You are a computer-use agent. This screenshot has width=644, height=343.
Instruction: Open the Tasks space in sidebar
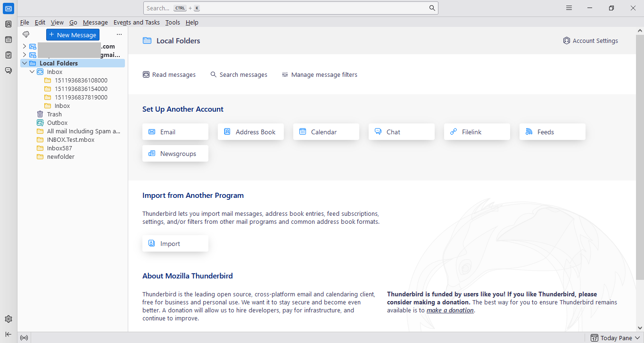pyautogui.click(x=8, y=55)
